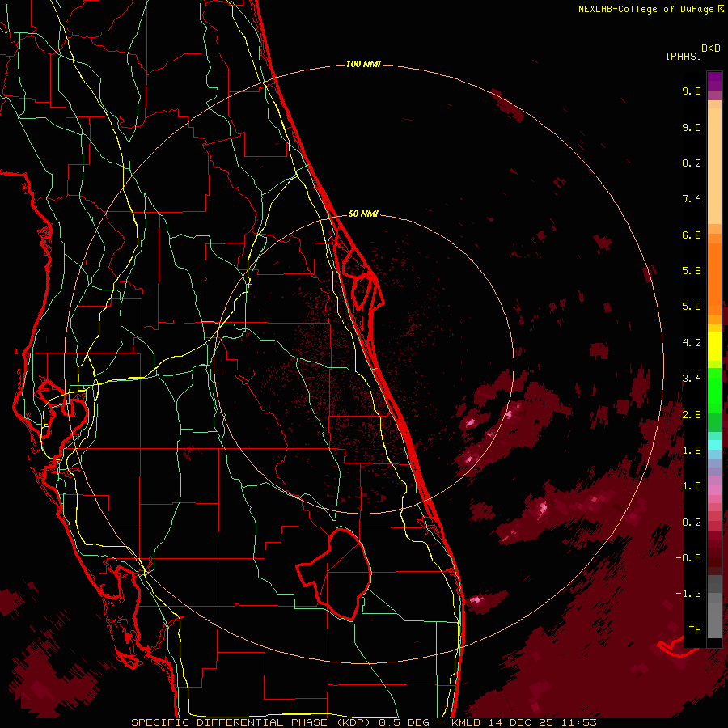Click the 8.2 value on the color scale
Viewport: 728px width, 728px height.
coord(692,163)
